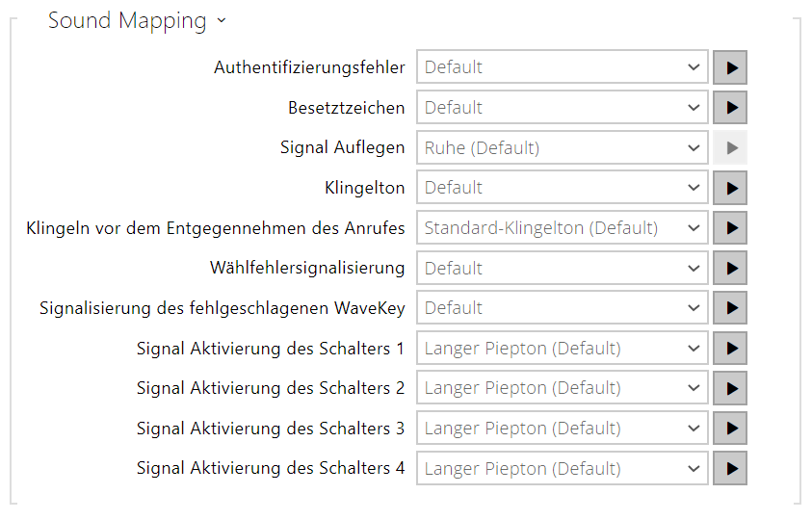Screen dimensions: 812x520
Task: Open the Signal Auflegen dropdown showing Ruhe
Action: pos(562,147)
